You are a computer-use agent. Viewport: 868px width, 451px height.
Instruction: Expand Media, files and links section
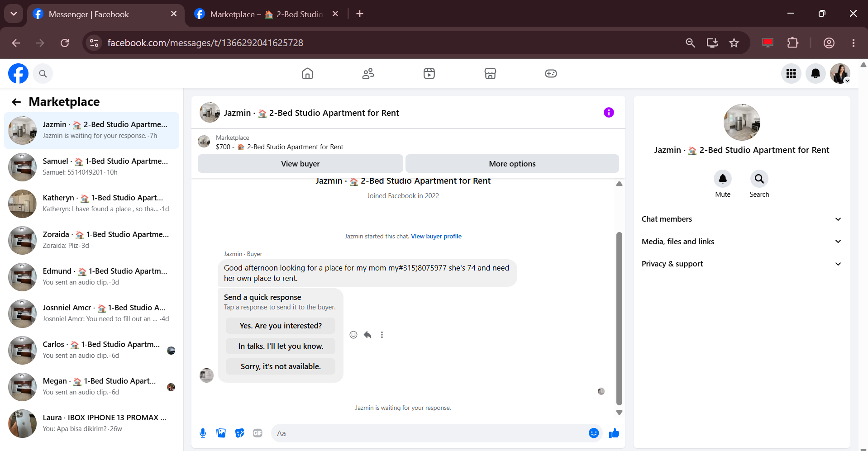pos(742,242)
